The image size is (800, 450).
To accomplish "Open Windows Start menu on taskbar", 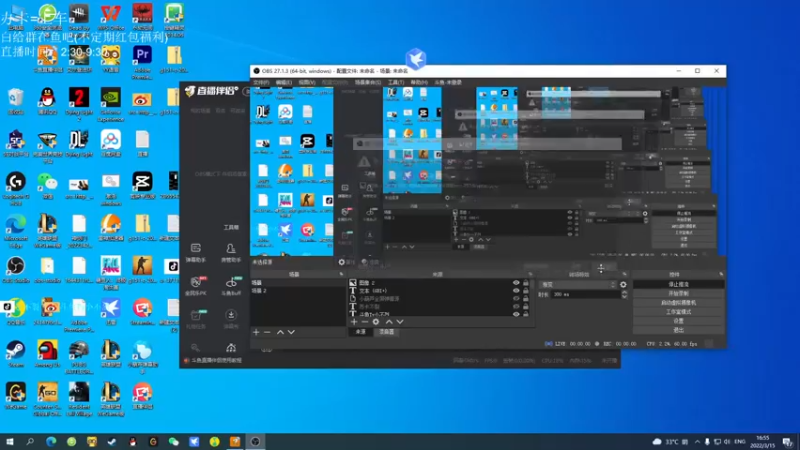I will (10, 441).
